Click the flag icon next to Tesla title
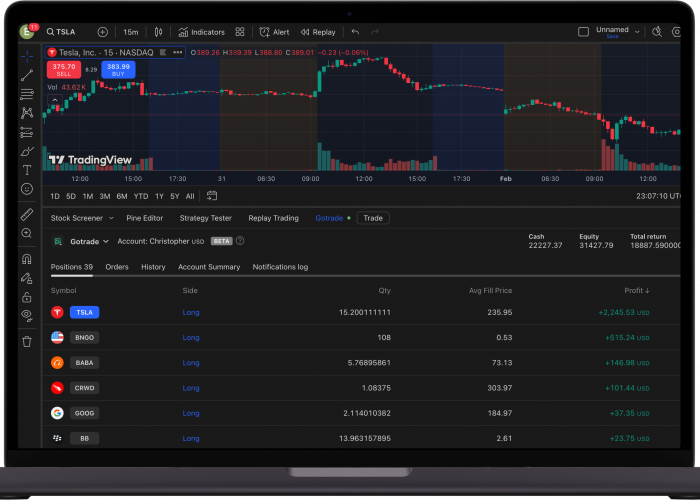 (163, 52)
